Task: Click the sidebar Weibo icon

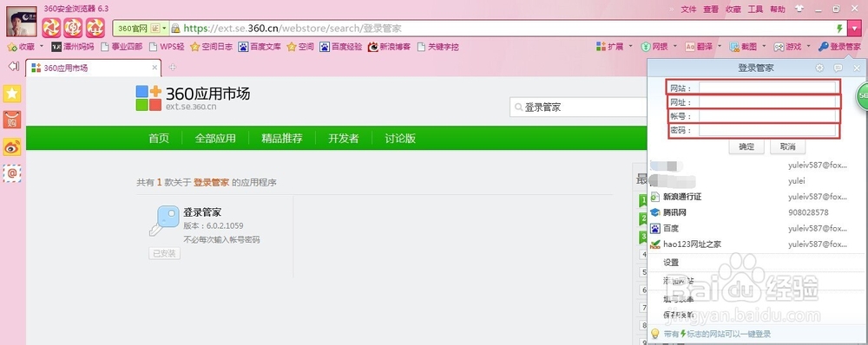Action: [x=12, y=146]
